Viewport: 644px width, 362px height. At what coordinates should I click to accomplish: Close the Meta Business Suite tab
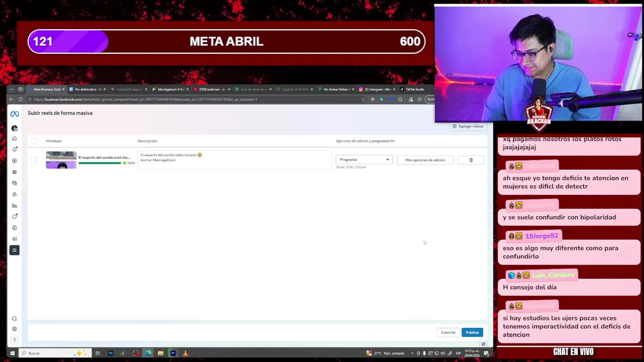tap(63, 89)
